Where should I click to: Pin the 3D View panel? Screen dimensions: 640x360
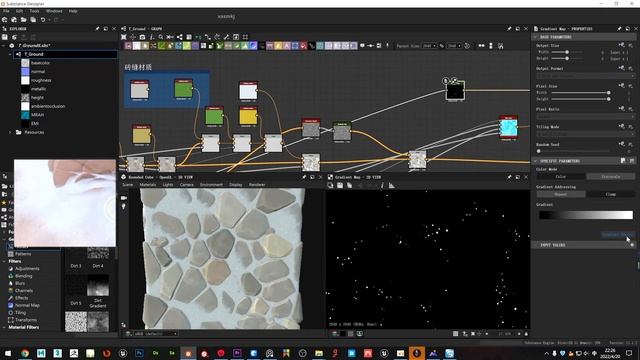(304, 177)
